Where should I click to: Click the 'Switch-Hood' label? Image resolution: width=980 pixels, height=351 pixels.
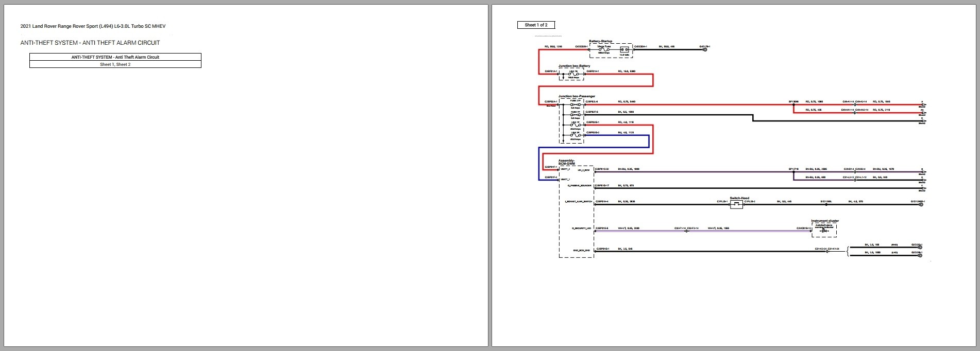click(739, 198)
